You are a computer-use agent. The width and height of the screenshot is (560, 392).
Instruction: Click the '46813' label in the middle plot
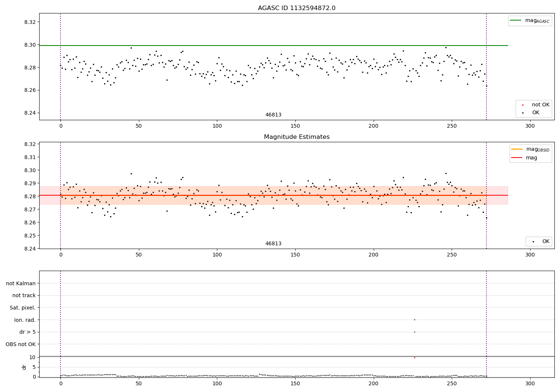click(273, 244)
